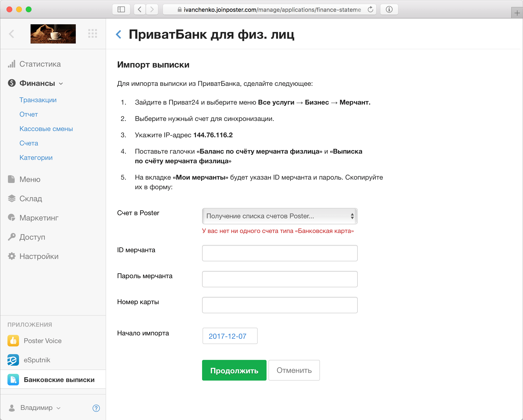Viewport: 523px width, 420px height.
Task: Open Транзакции in Finances
Action: [x=38, y=100]
